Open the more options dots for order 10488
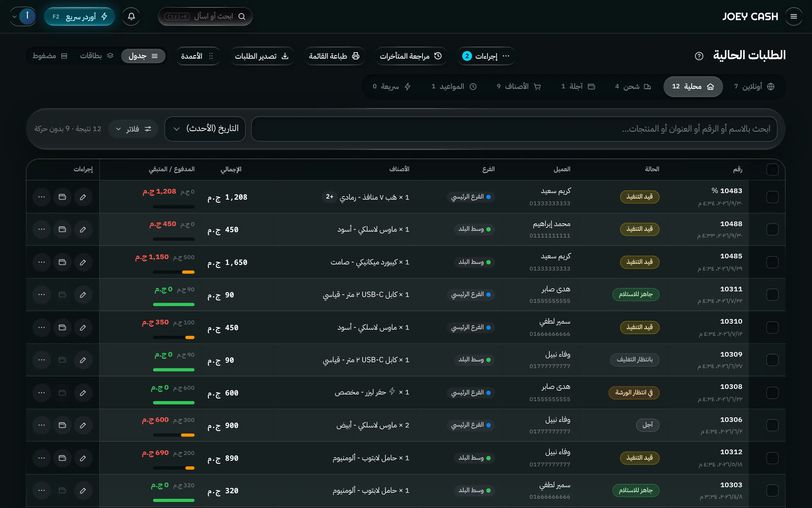Image resolution: width=812 pixels, height=508 pixels. (x=42, y=229)
